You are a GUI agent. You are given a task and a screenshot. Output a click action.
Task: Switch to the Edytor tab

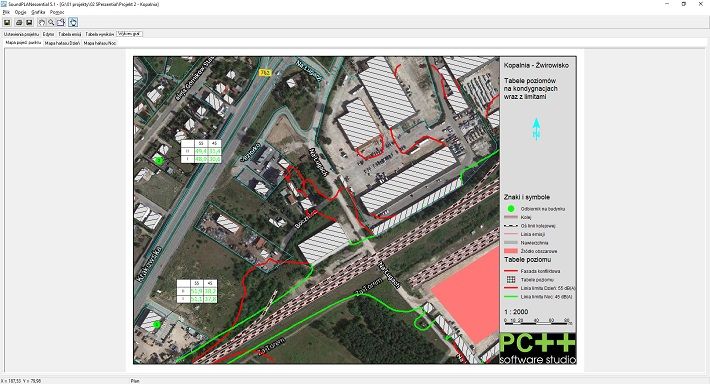tap(48, 34)
